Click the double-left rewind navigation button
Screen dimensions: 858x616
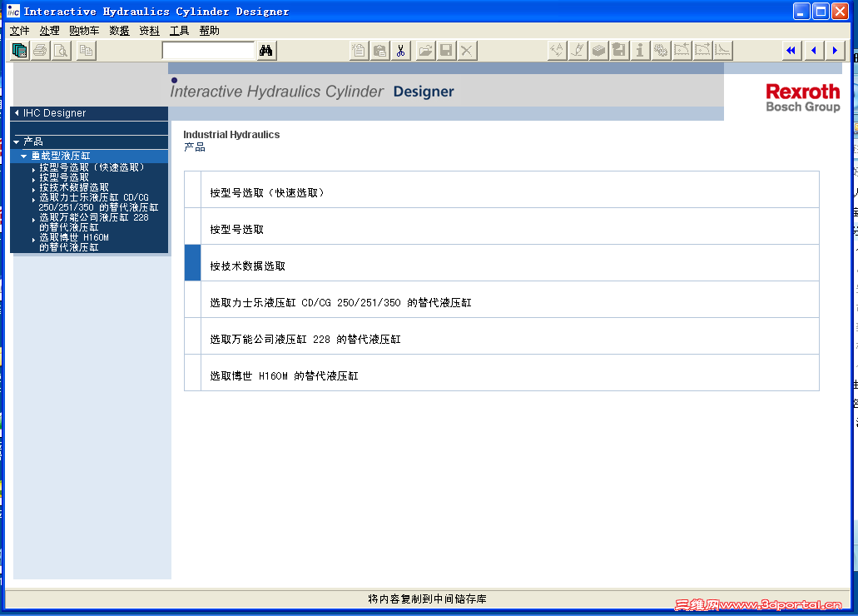click(x=791, y=51)
